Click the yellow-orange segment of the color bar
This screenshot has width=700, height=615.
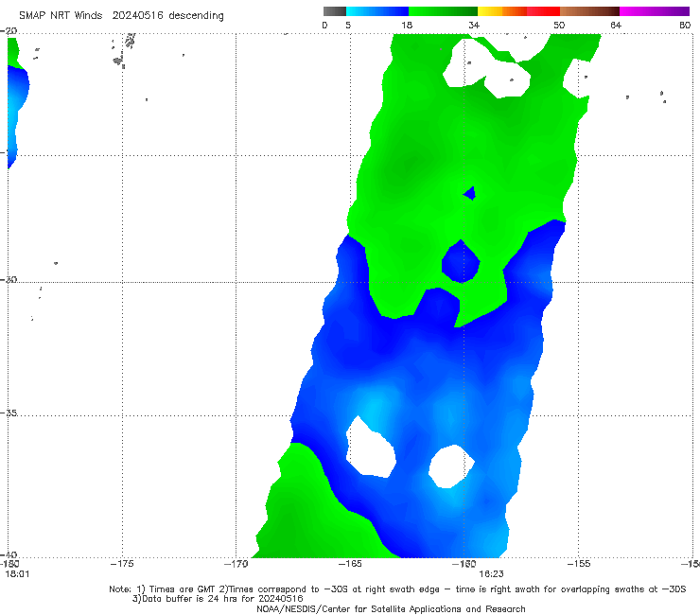(502, 11)
